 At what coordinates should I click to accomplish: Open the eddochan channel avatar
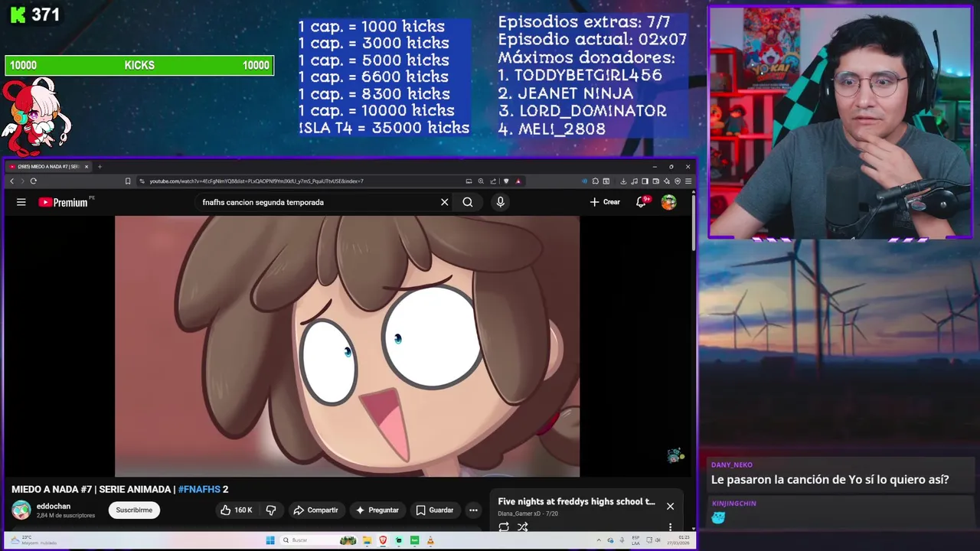point(21,510)
